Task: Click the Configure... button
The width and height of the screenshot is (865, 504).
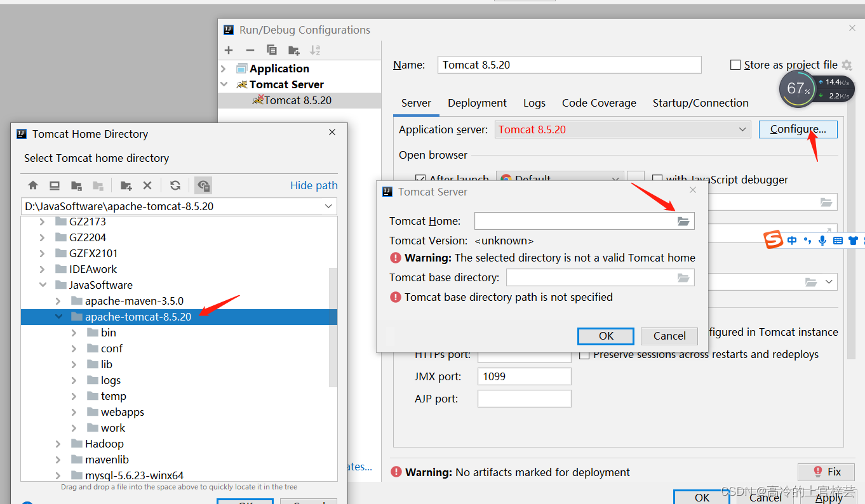Action: pos(798,129)
